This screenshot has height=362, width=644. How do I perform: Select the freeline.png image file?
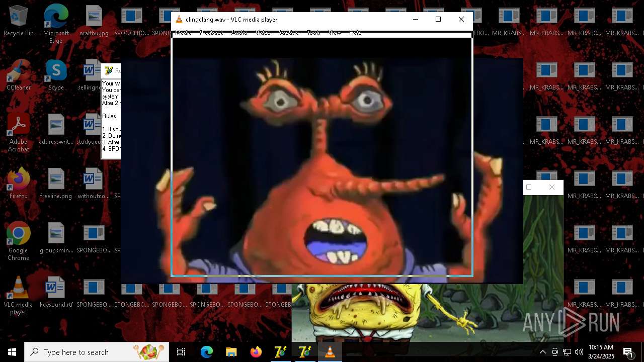click(56, 184)
